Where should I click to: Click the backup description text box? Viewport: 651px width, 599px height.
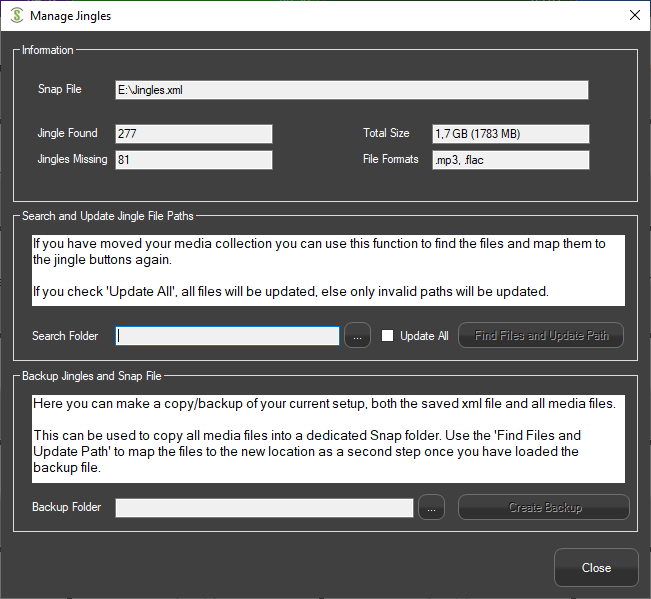[x=328, y=439]
